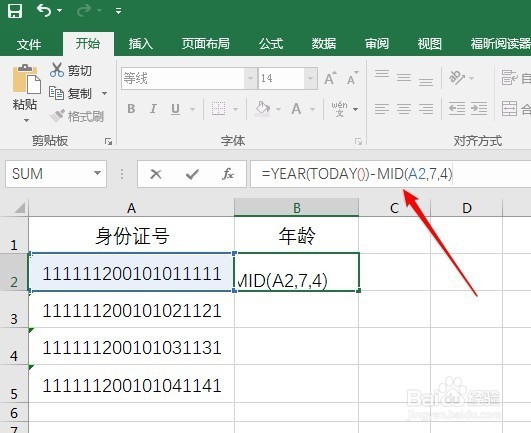
Task: Click the align right icon
Action: [426, 109]
